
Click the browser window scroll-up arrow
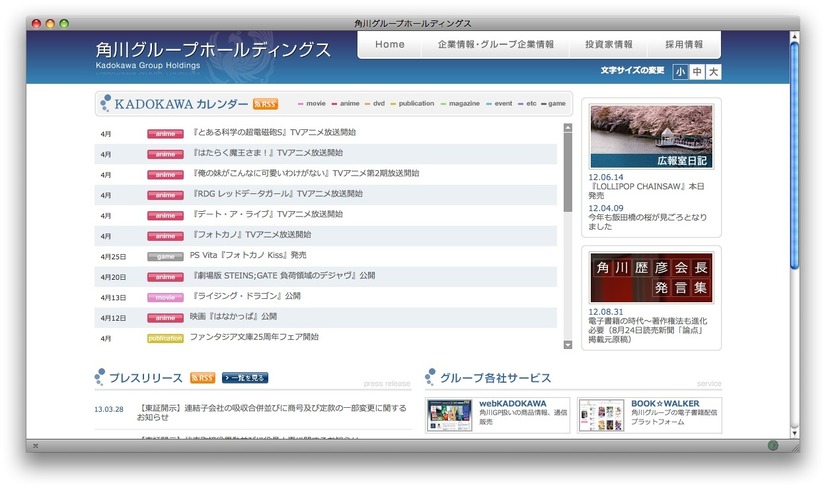pyautogui.click(x=794, y=36)
